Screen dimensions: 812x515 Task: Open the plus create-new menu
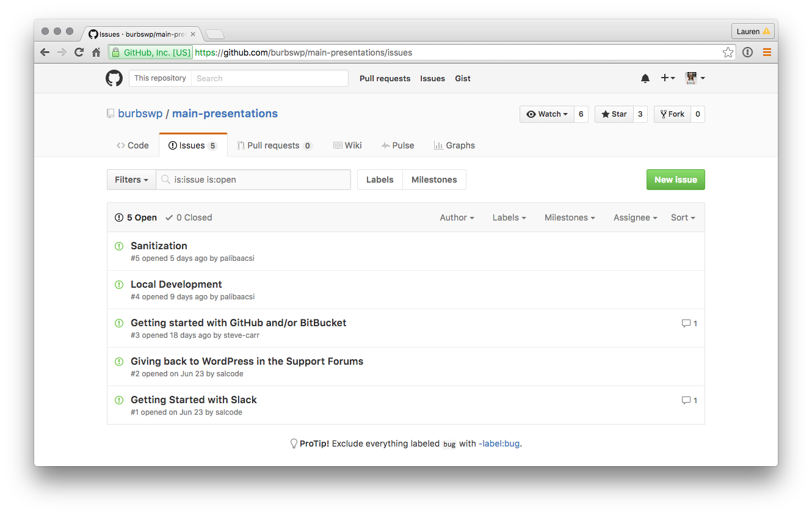tap(668, 78)
